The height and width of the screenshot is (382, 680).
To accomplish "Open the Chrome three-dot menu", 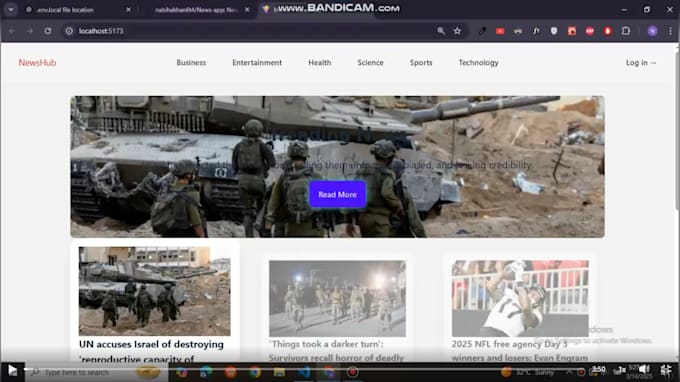I will pos(670,31).
